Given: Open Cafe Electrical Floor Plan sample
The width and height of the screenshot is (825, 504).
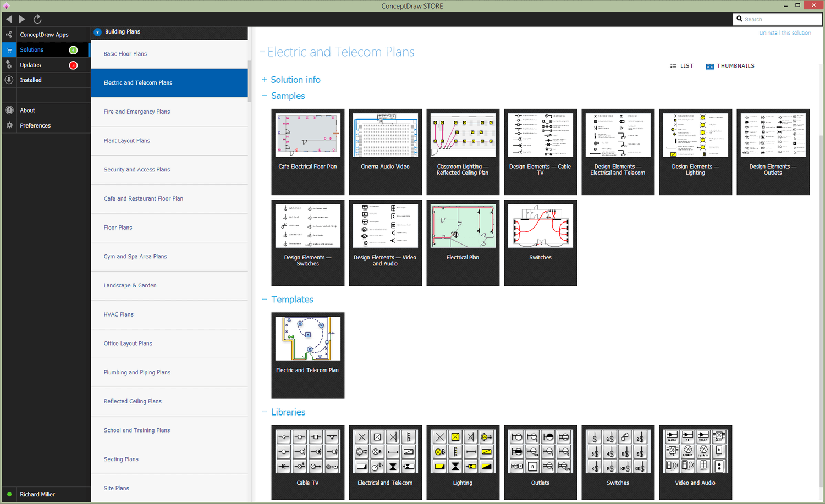Looking at the screenshot, I should point(308,152).
